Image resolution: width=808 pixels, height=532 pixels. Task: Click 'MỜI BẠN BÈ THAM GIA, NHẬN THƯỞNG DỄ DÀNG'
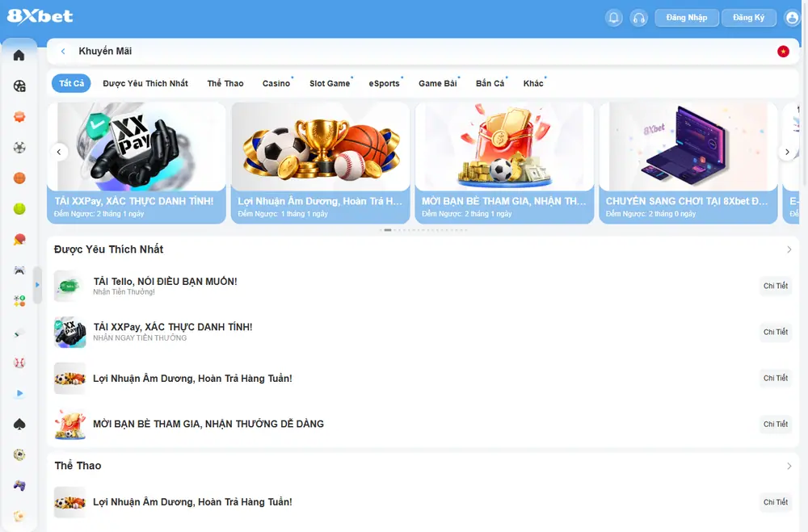point(208,424)
